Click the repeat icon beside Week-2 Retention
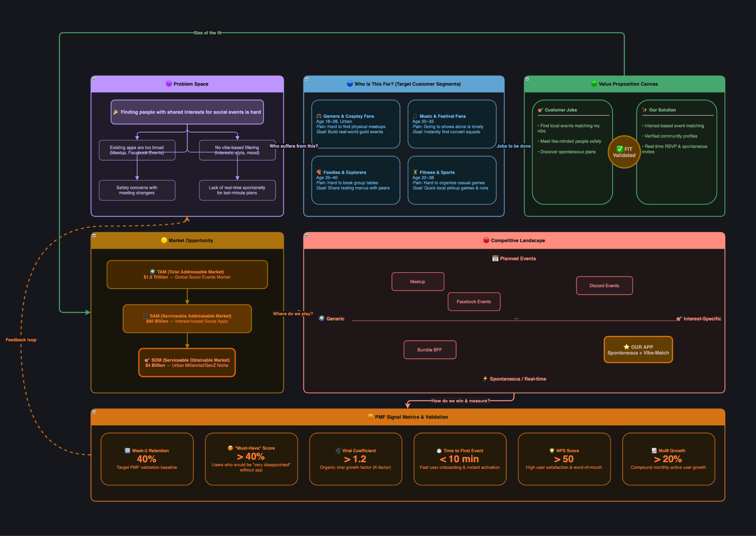Screen dimensions: 756x536 pyautogui.click(x=128, y=450)
